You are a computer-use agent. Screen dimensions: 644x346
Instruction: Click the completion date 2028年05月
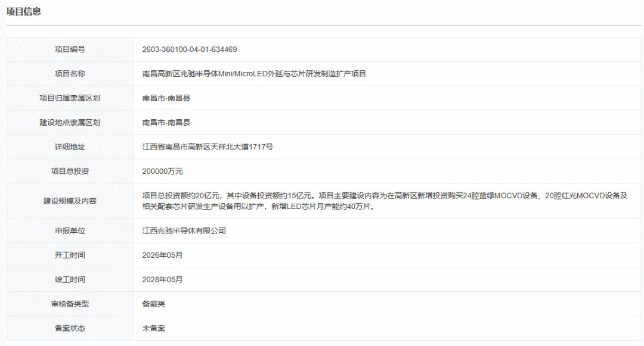pyautogui.click(x=162, y=279)
